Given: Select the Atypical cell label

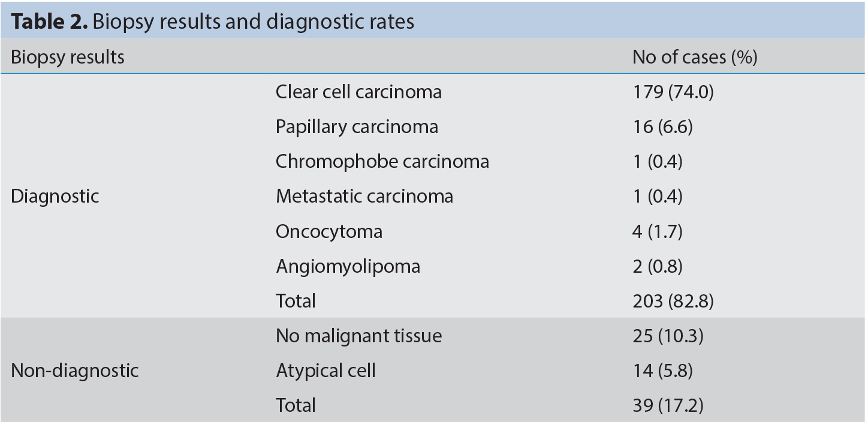Looking at the screenshot, I should coord(325,371).
